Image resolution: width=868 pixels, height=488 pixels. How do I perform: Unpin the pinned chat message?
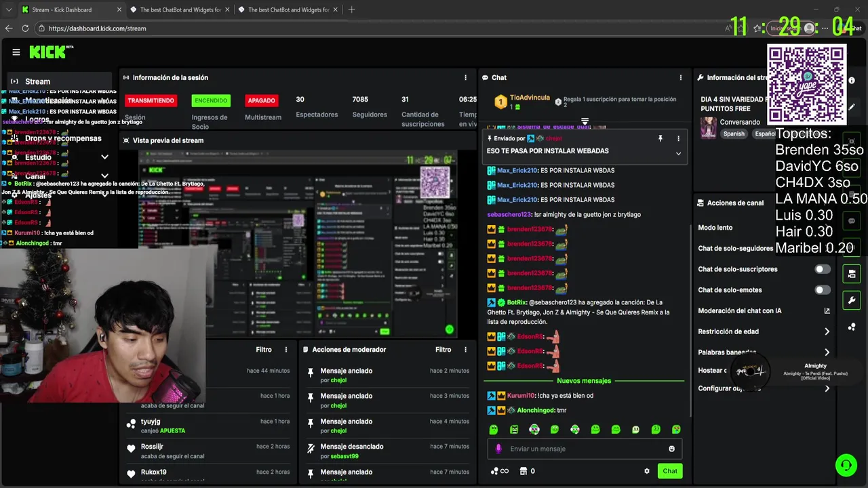(660, 138)
